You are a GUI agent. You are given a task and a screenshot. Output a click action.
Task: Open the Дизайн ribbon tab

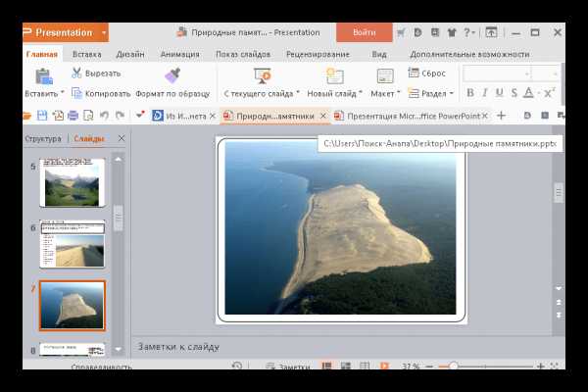point(130,55)
